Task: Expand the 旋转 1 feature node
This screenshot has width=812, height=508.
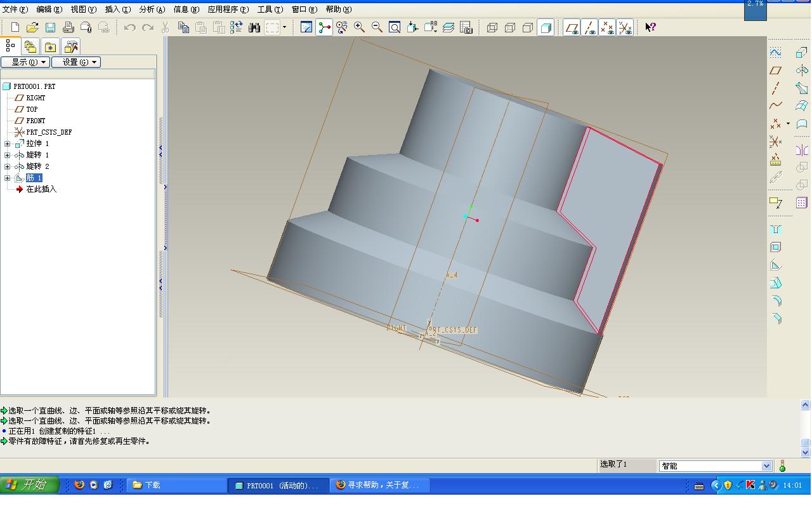Action: click(7, 155)
